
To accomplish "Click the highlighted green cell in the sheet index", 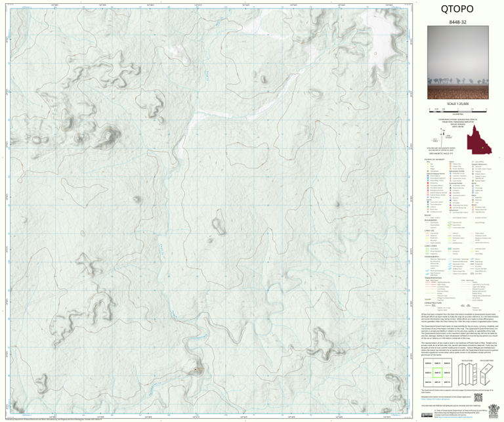I will pos(437,373).
